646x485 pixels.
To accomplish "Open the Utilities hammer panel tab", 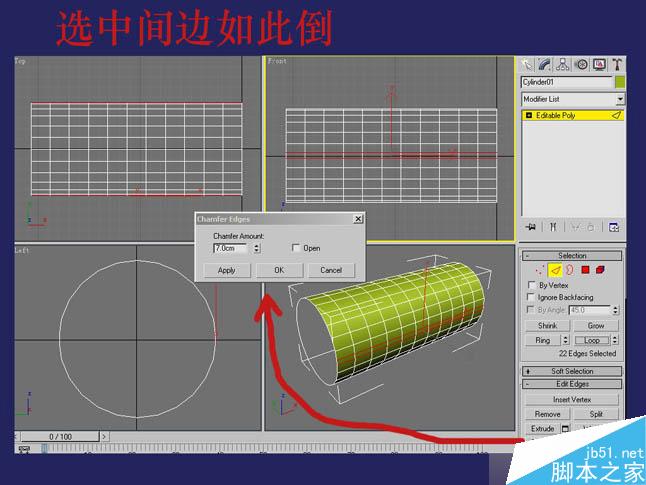I will (x=617, y=65).
